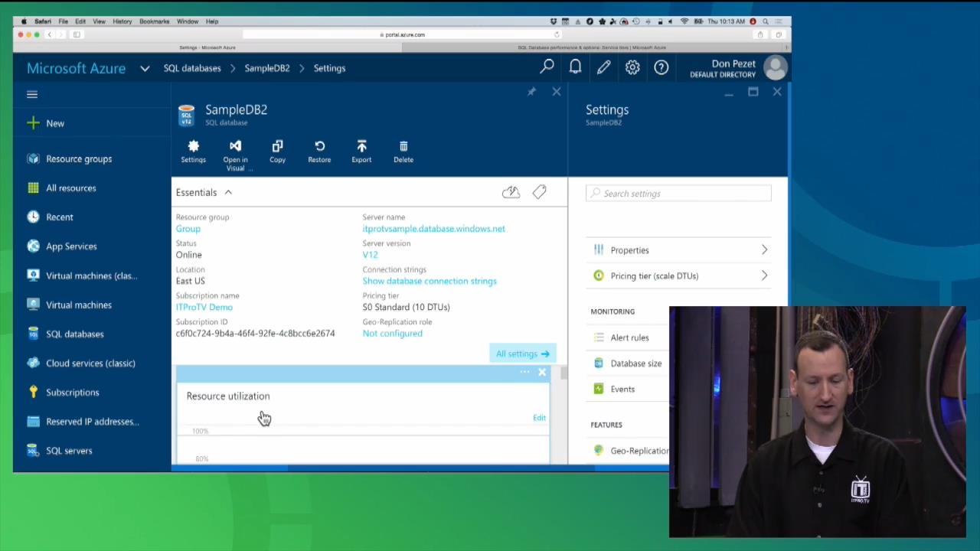Click the blade vertical scrollbar

(x=564, y=373)
